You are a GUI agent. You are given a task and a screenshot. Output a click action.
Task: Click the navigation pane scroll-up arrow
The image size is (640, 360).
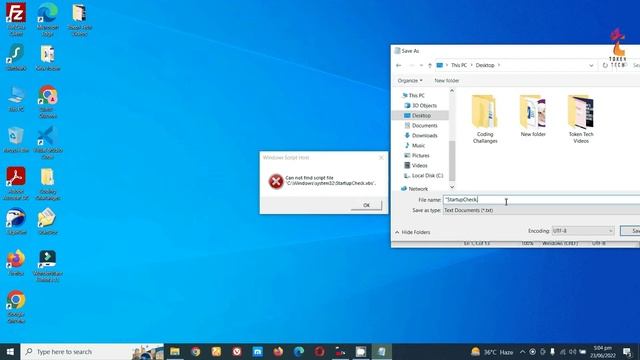[x=452, y=91]
